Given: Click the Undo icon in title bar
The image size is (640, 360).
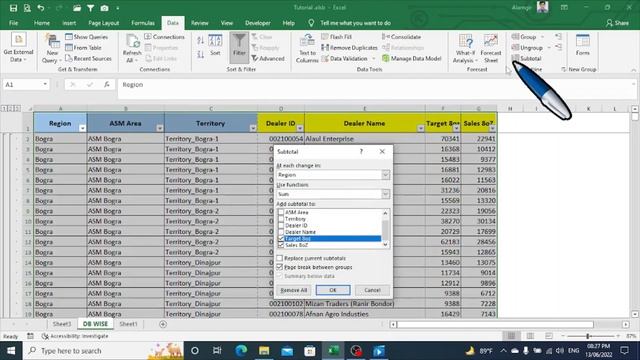Looking at the screenshot, I should click(x=40, y=8).
